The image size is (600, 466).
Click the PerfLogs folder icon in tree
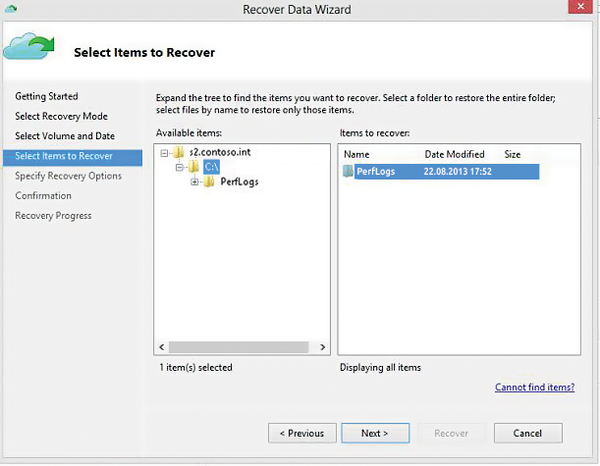click(209, 182)
